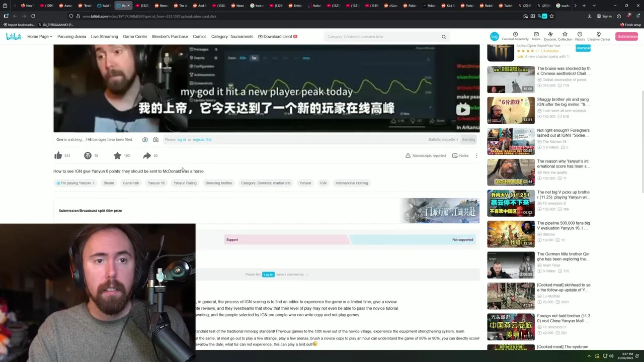Click the browser Sign in button
Screen dimensions: 644x362
click(604, 16)
